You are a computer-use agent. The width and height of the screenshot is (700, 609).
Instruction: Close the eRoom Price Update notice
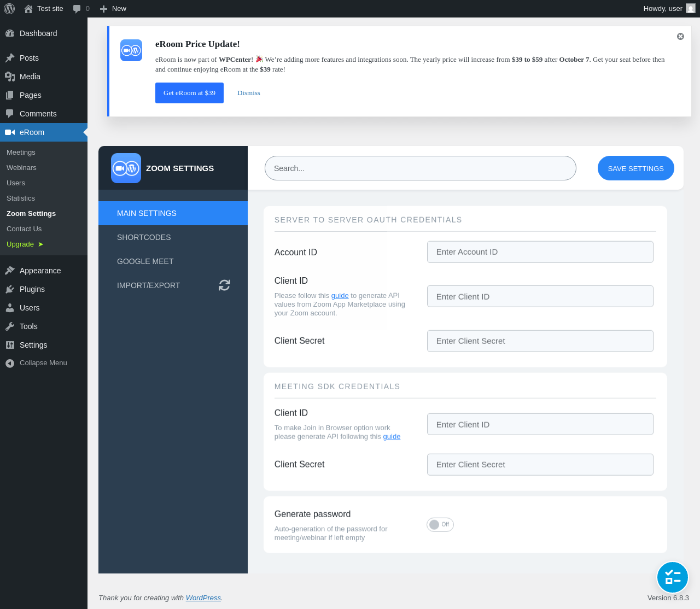680,37
